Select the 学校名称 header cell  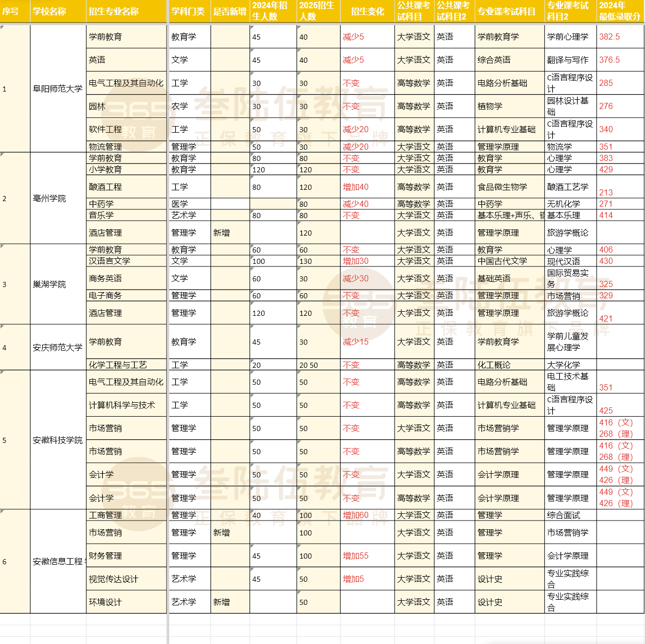point(58,11)
